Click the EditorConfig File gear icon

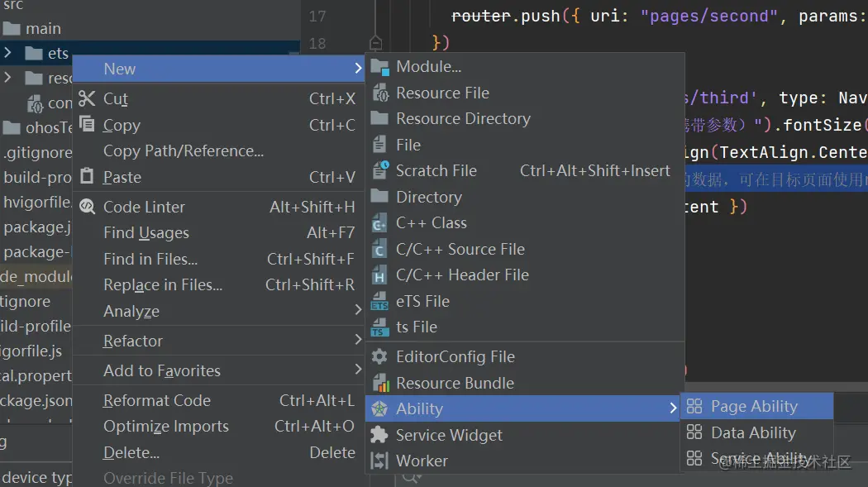pyautogui.click(x=379, y=357)
